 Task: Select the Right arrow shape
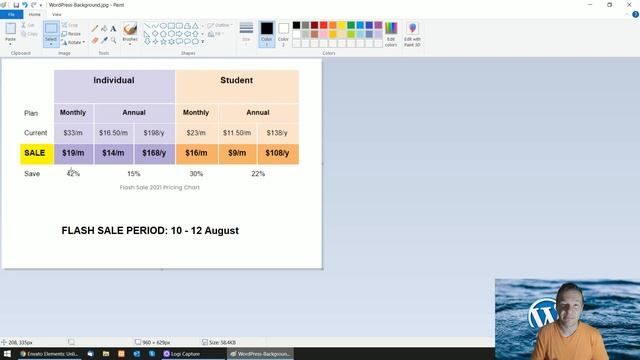click(x=179, y=34)
